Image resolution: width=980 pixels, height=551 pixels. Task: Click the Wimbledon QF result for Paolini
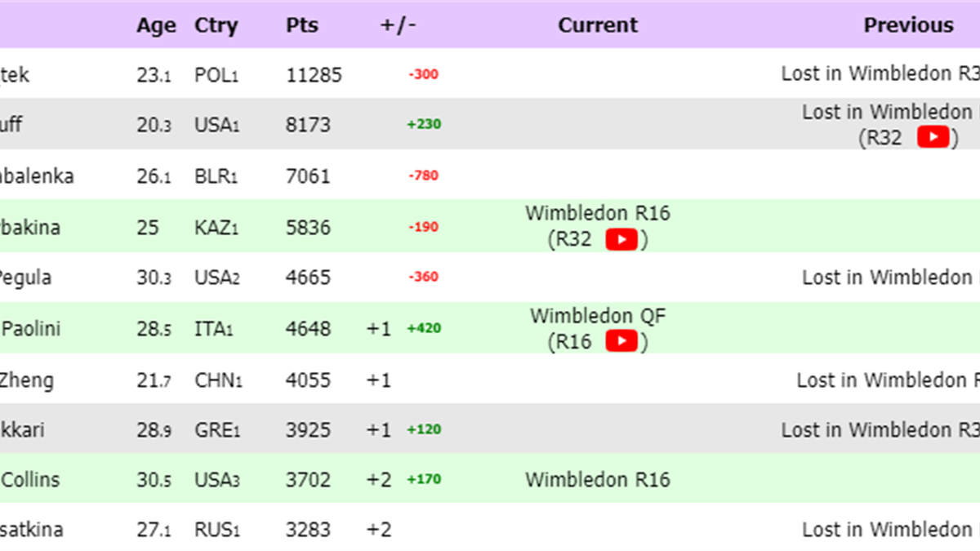click(598, 316)
